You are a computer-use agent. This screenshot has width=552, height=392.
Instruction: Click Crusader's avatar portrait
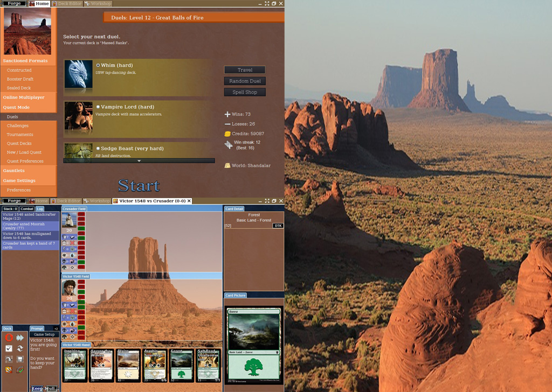click(68, 220)
